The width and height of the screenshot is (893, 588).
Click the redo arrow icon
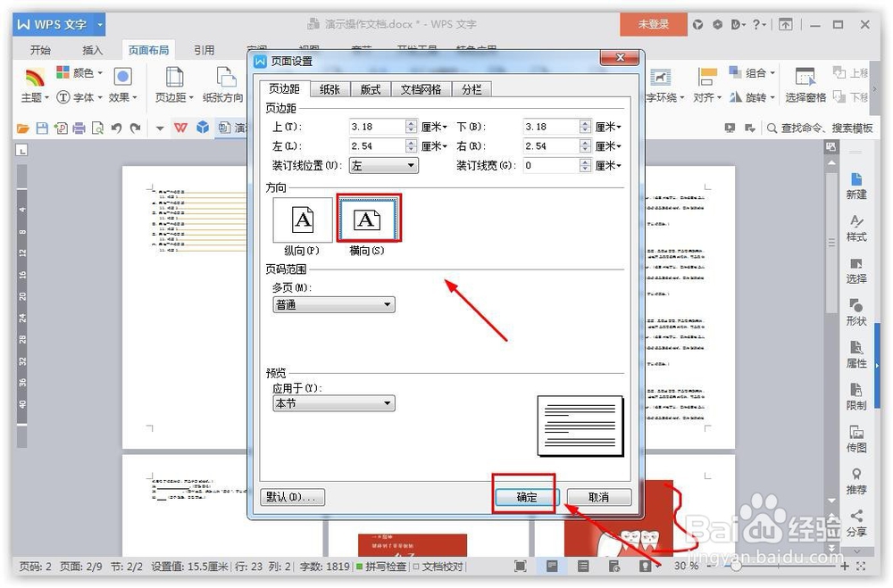click(135, 128)
